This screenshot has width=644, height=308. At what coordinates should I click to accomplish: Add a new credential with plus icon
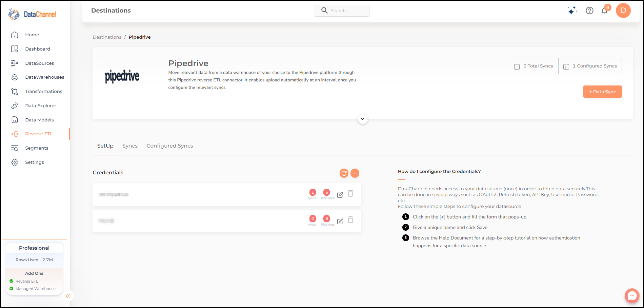[x=355, y=173]
